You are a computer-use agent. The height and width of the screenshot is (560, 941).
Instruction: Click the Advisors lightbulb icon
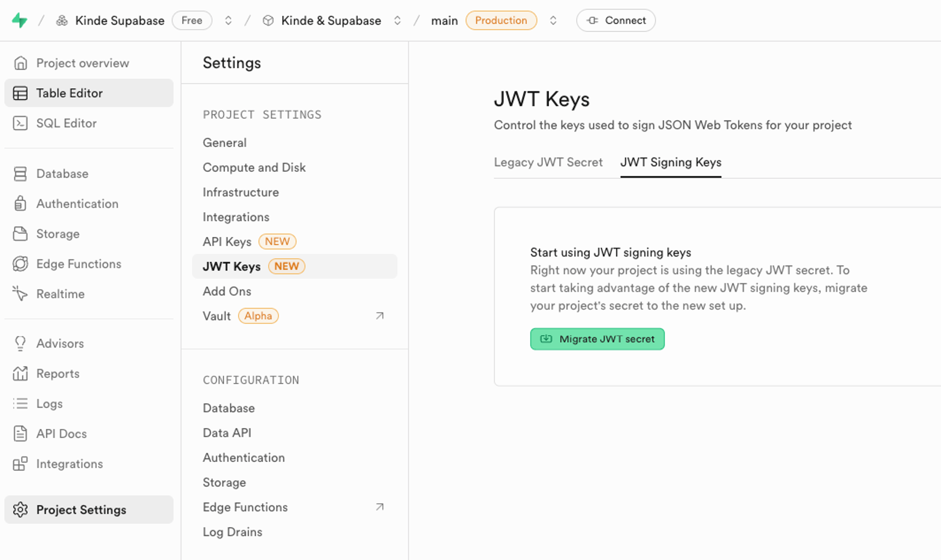click(20, 343)
